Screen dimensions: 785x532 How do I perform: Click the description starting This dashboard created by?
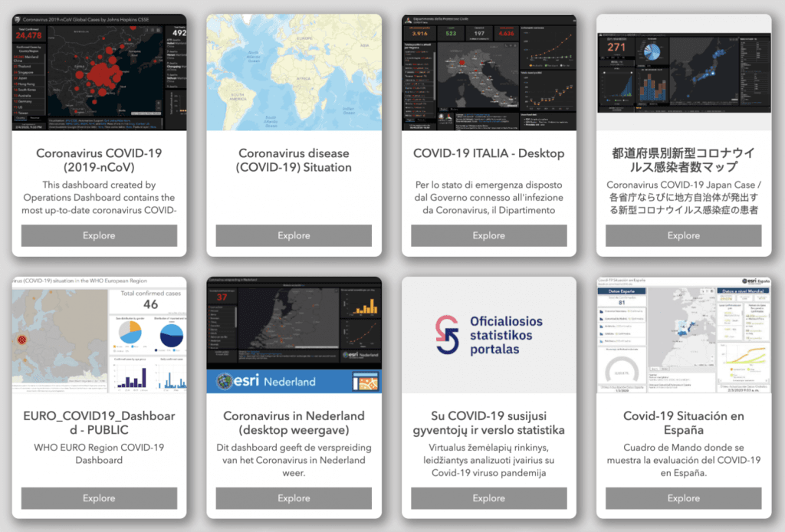pyautogui.click(x=99, y=198)
